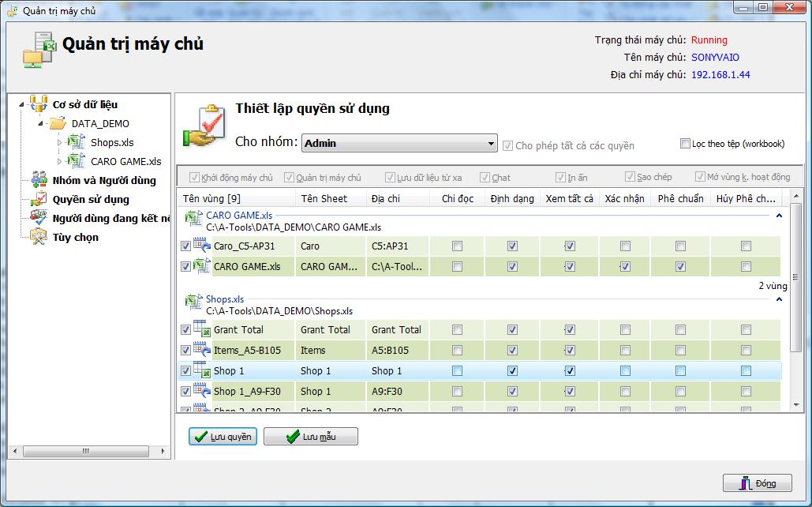Click the Grant Total row table icon
The image size is (812, 507).
click(201, 329)
